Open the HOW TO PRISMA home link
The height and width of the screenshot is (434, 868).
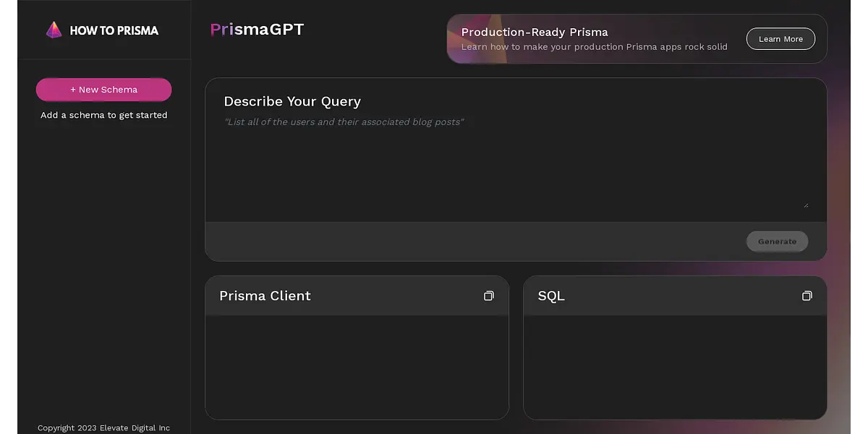[x=114, y=30]
